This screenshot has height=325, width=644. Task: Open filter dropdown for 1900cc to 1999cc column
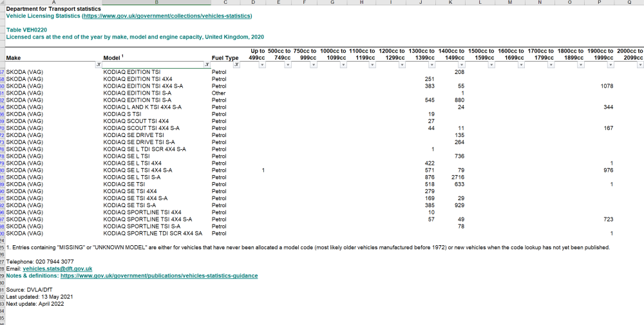coord(611,65)
